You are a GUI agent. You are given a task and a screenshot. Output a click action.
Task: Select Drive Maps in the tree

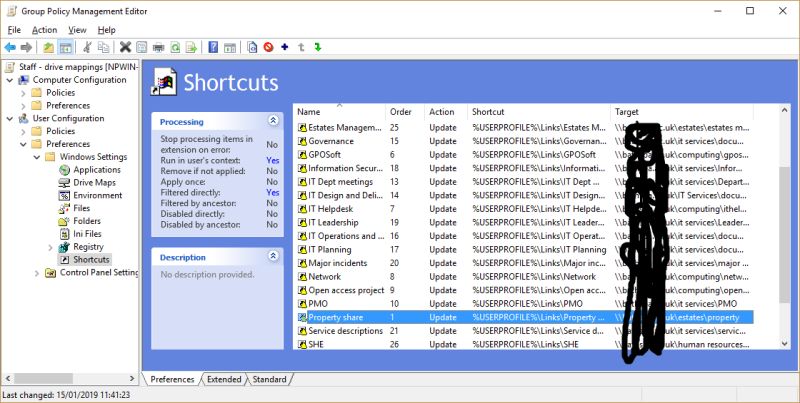click(x=94, y=183)
